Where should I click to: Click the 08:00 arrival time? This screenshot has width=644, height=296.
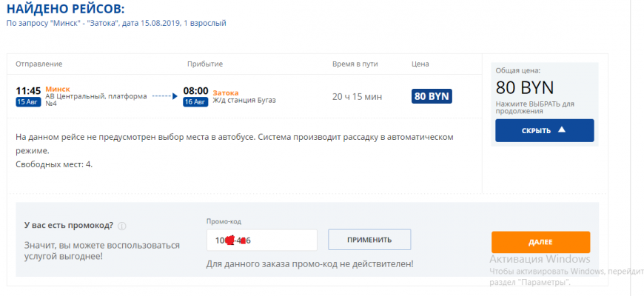[195, 91]
